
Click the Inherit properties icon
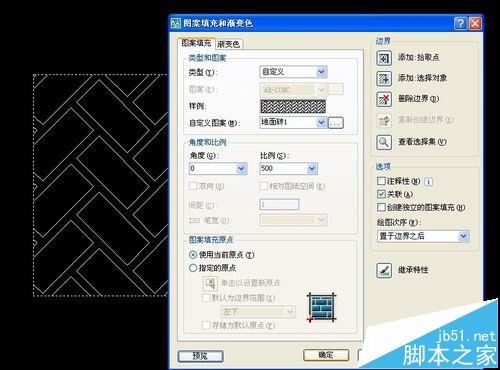[x=384, y=270]
